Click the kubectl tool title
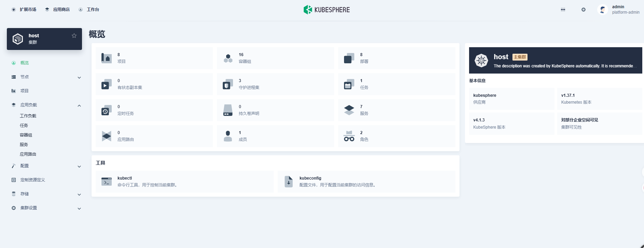 (125, 178)
